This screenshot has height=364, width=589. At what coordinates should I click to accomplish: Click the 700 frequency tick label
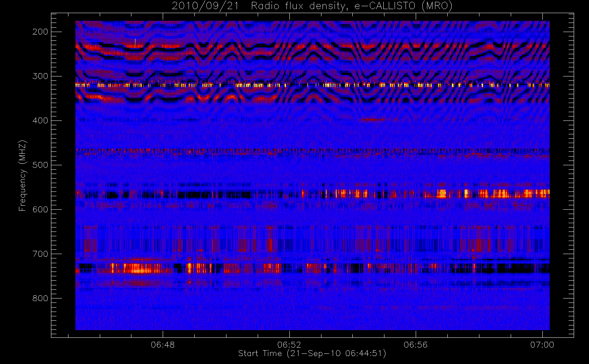pyautogui.click(x=40, y=254)
